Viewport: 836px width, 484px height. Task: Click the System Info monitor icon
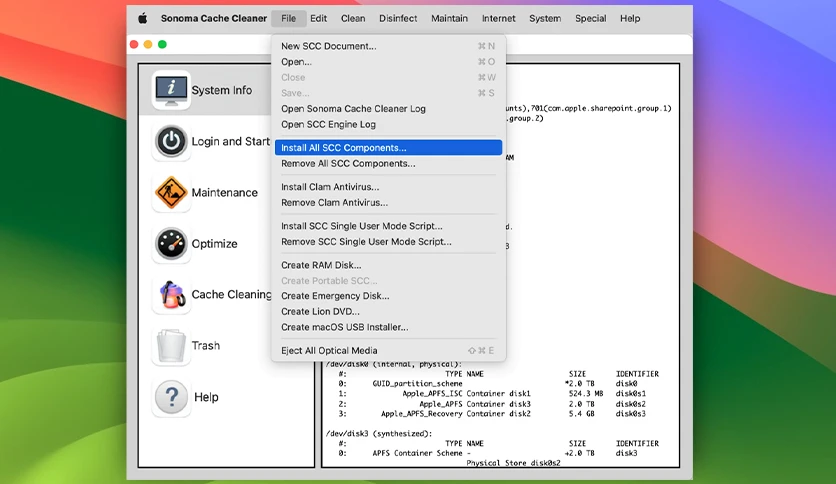point(171,90)
